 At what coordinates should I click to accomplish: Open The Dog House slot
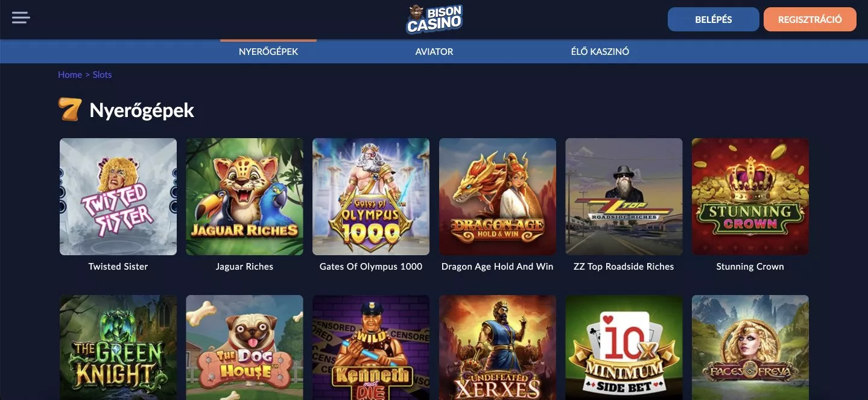(x=244, y=348)
